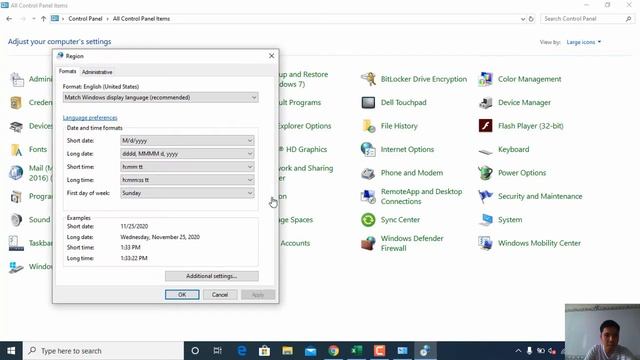Open Power Options icon
The image size is (640, 360).
(x=485, y=173)
